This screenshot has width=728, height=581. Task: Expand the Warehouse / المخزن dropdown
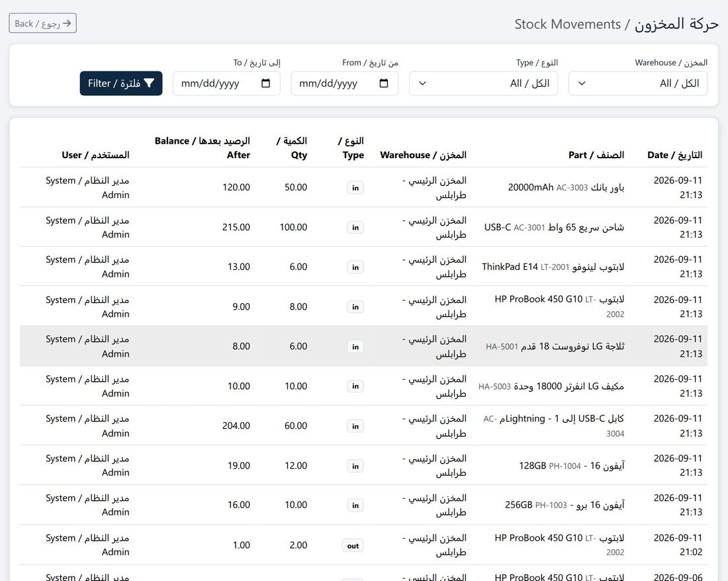638,83
